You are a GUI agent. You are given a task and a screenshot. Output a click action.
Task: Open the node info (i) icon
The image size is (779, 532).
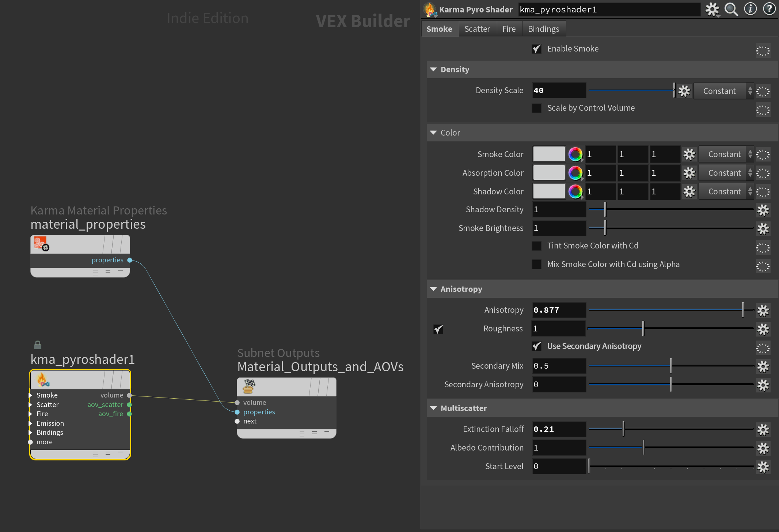coord(750,9)
